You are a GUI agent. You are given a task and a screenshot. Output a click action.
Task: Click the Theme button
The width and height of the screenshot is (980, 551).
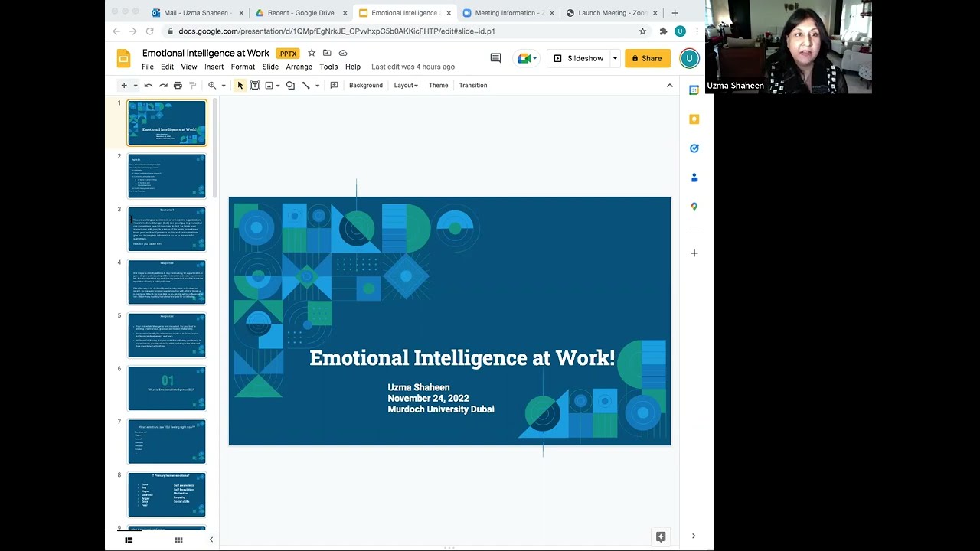pos(439,86)
